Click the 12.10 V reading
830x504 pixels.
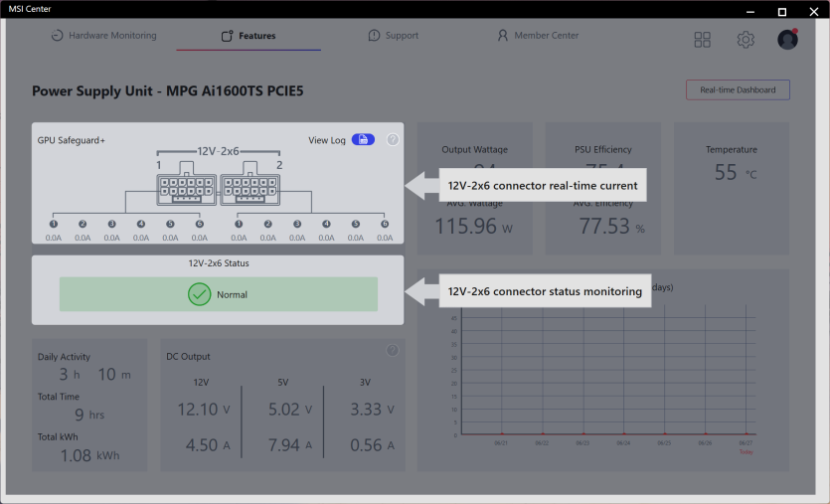pos(203,410)
